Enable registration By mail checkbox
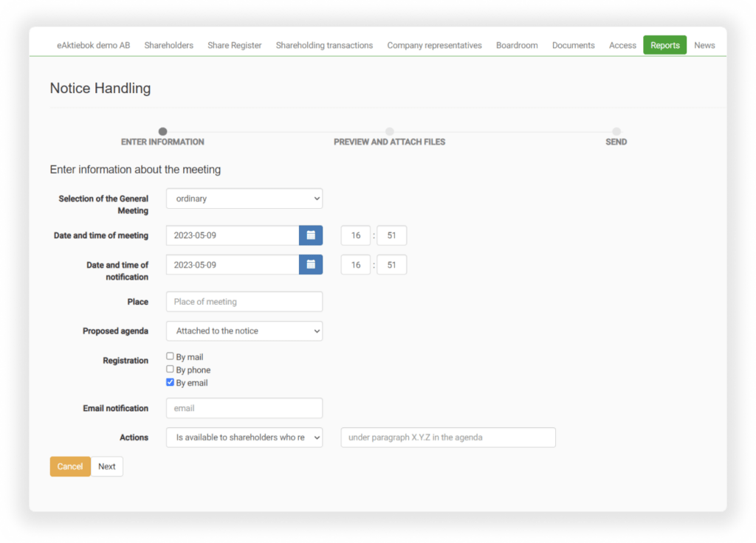This screenshot has height=543, width=756. pyautogui.click(x=170, y=356)
